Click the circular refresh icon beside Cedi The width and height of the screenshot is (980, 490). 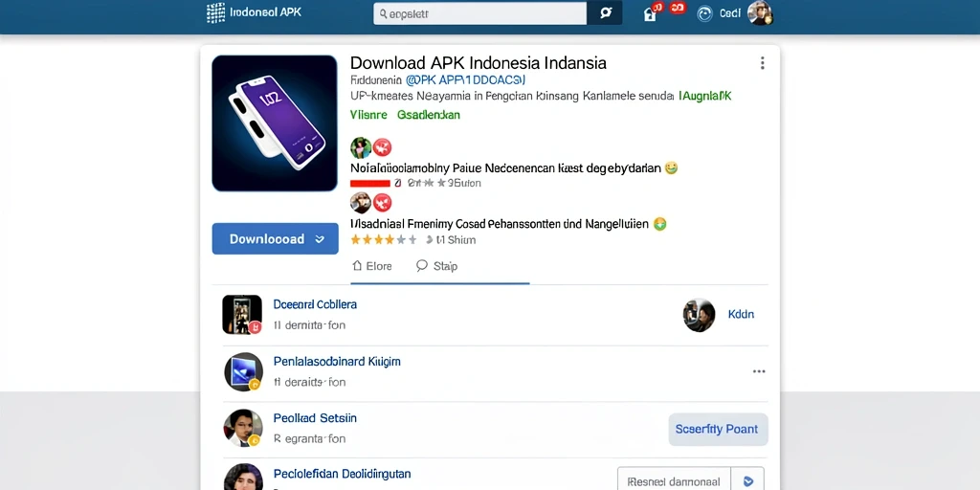click(x=704, y=14)
